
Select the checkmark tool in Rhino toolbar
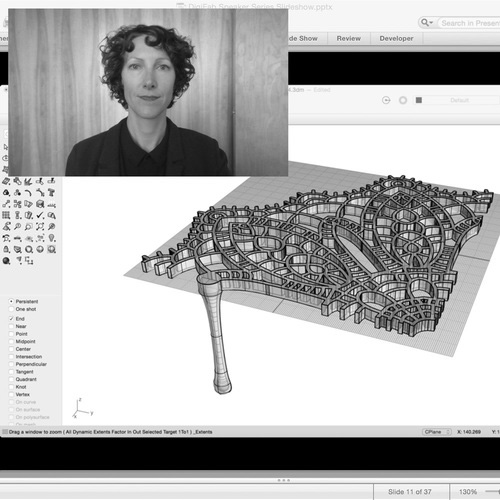pyautogui.click(x=40, y=215)
